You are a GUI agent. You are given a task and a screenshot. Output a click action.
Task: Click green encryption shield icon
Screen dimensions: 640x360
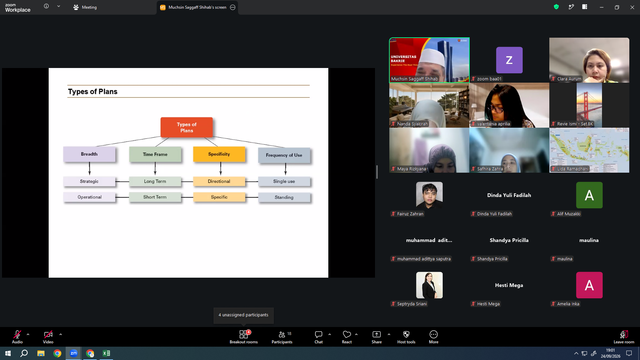point(556,7)
